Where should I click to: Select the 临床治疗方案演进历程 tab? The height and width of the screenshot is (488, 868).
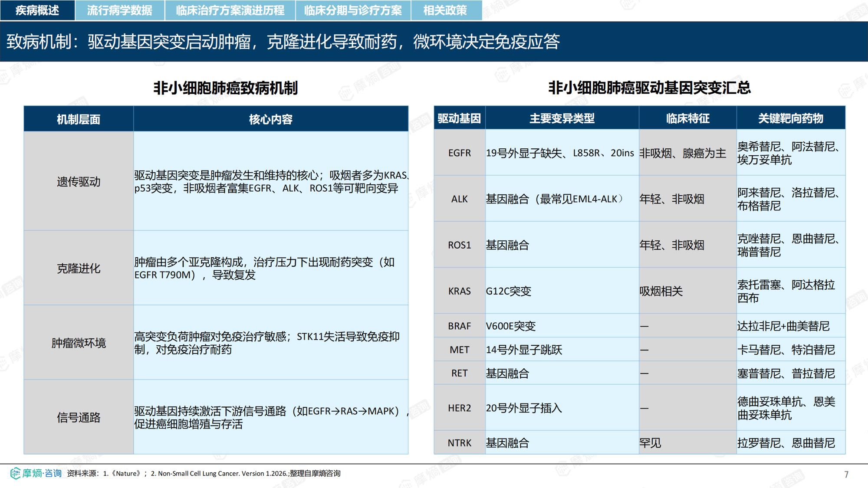pyautogui.click(x=230, y=10)
